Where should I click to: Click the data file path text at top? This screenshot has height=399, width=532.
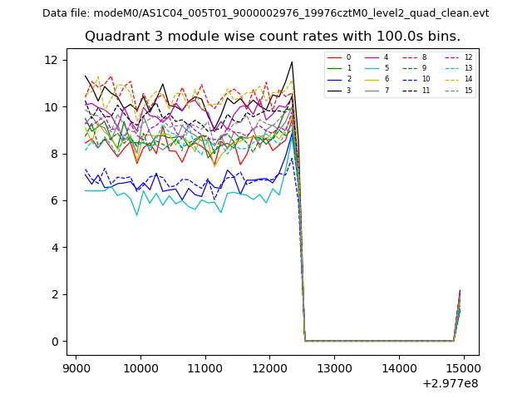(x=266, y=13)
